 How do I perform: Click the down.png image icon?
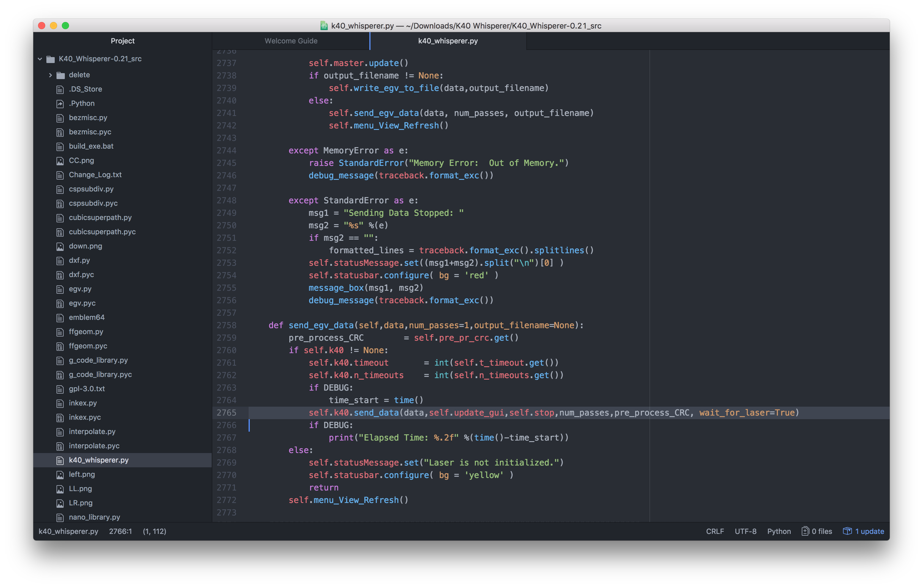(x=60, y=246)
